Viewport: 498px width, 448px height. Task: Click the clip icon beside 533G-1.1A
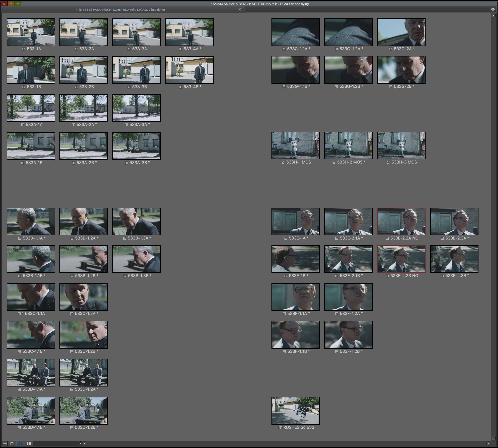click(284, 49)
